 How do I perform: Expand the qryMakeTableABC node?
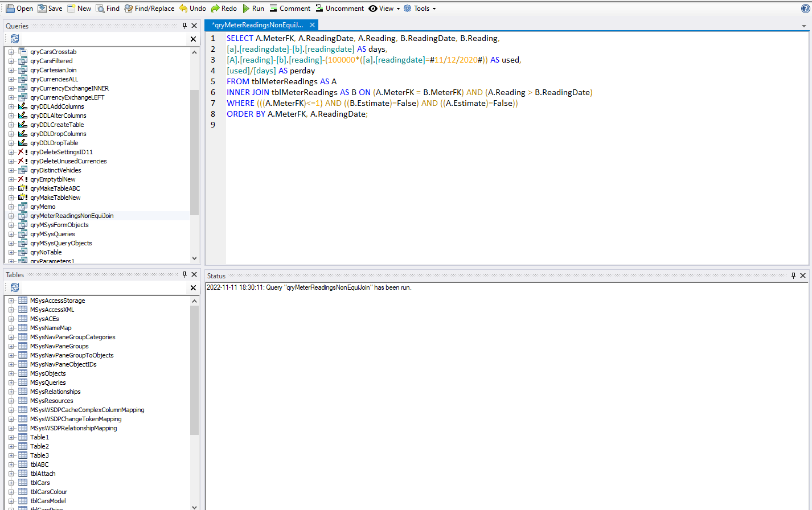click(11, 188)
